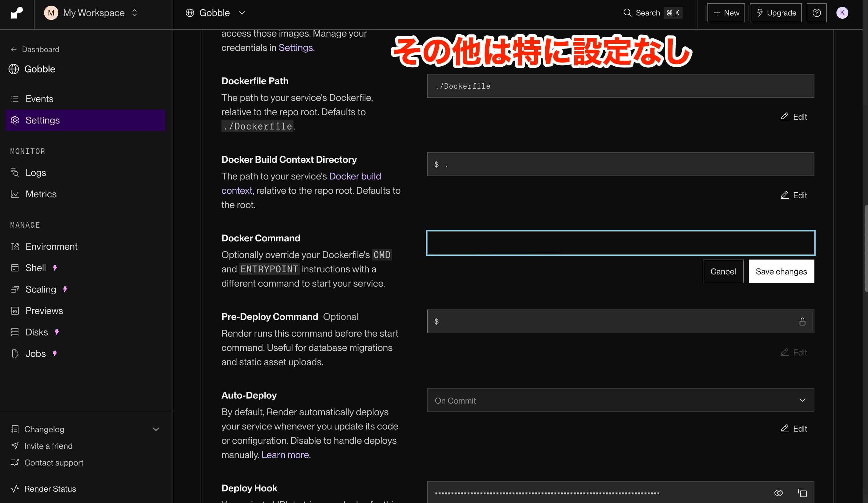
Task: Click the search magnifier icon
Action: (x=627, y=13)
